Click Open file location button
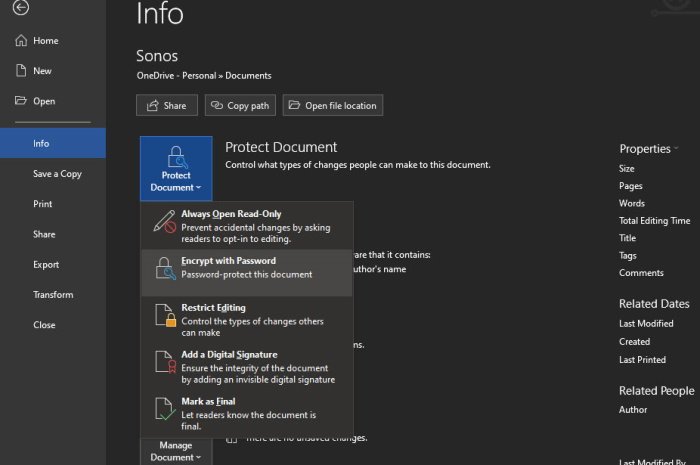This screenshot has height=465, width=700. pos(333,105)
